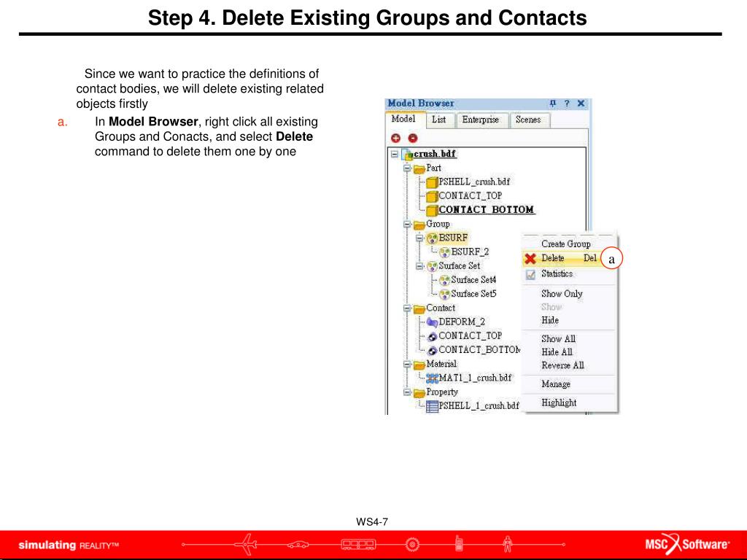Choose Hide in the context menu
This screenshot has width=747, height=560.
(x=550, y=321)
